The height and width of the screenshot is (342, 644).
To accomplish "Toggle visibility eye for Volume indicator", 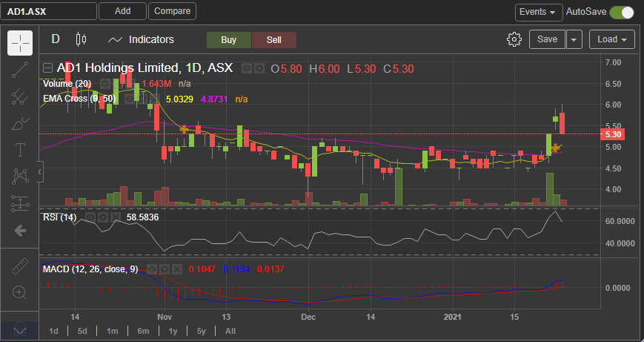I will point(105,84).
